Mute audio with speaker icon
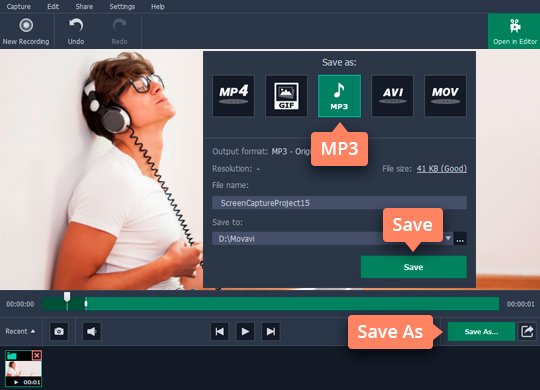The image size is (540, 390). point(92,331)
